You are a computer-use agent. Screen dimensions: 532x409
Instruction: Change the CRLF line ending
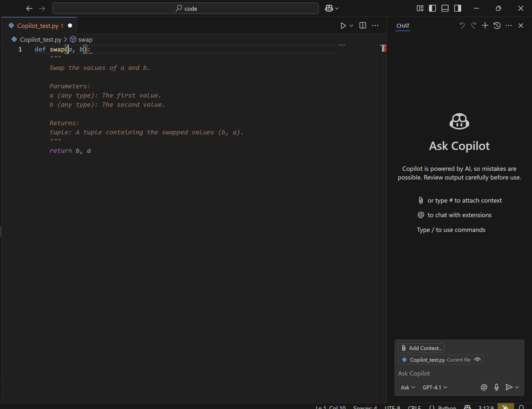[x=414, y=407]
